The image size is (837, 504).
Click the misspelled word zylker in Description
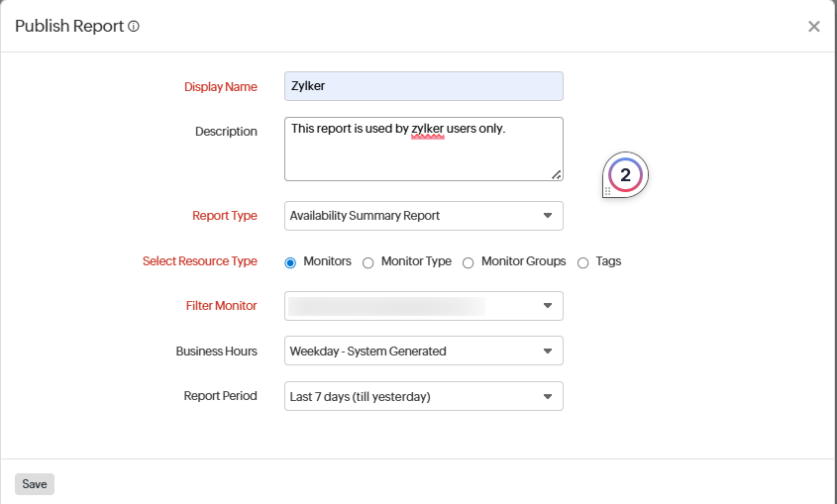pyautogui.click(x=427, y=129)
